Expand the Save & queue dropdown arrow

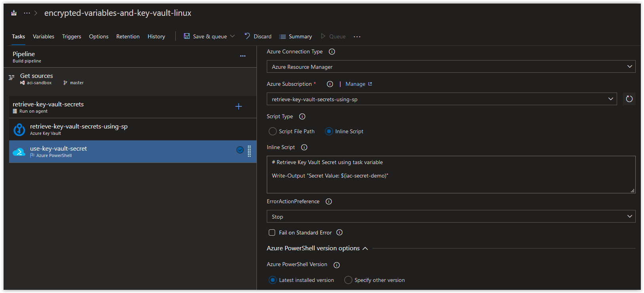pyautogui.click(x=232, y=36)
